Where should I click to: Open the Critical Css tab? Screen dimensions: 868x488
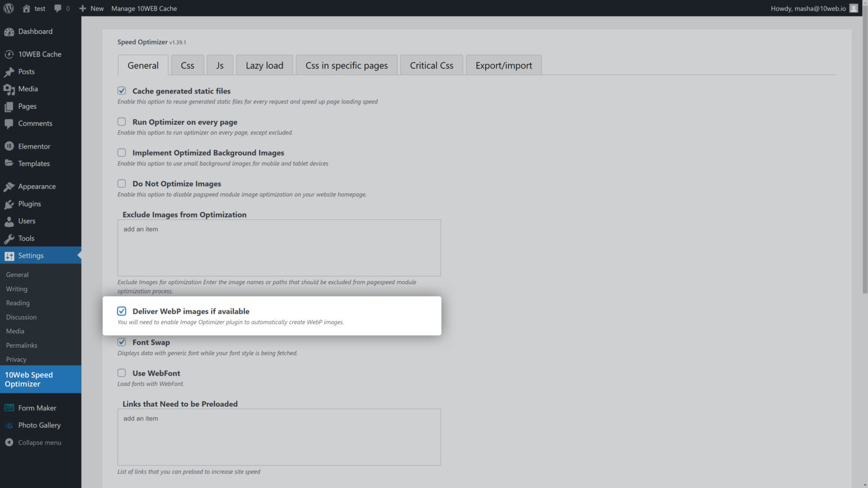point(431,65)
